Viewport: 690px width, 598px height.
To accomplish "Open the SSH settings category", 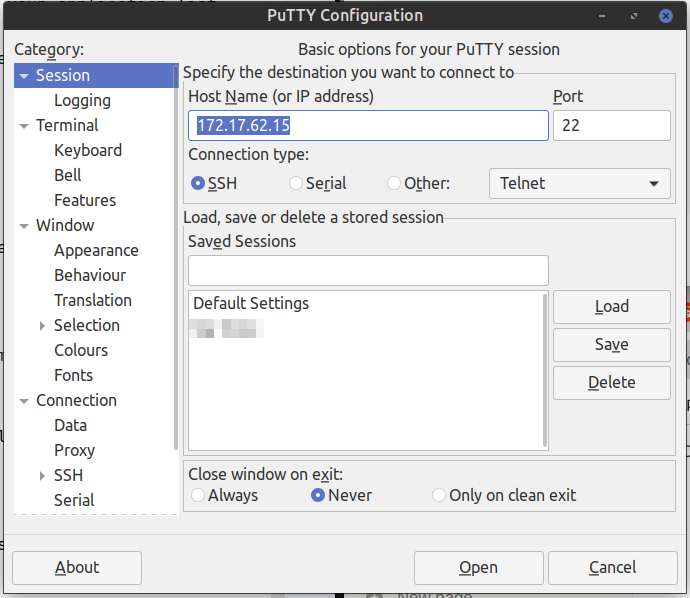I will pyautogui.click(x=68, y=475).
